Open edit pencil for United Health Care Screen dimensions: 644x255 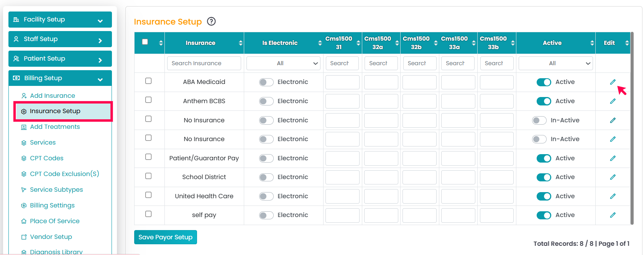point(613,196)
